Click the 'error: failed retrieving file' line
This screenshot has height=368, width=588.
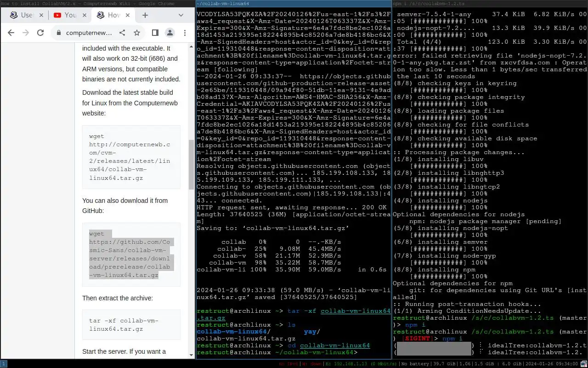[490, 66]
